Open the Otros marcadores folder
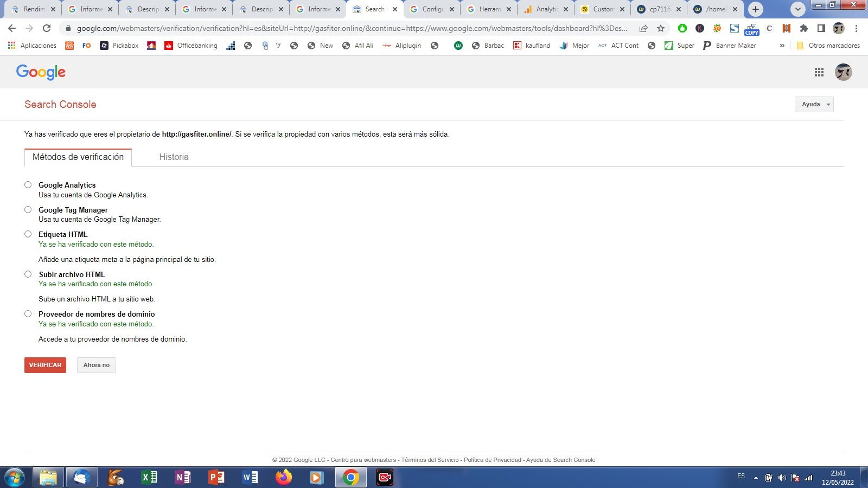868x488 pixels. pyautogui.click(x=828, y=46)
